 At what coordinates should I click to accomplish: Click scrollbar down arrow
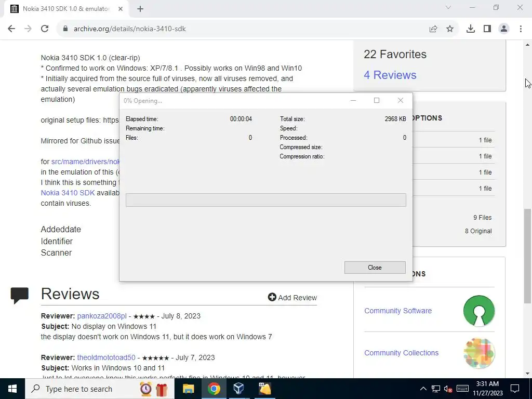[527, 374]
